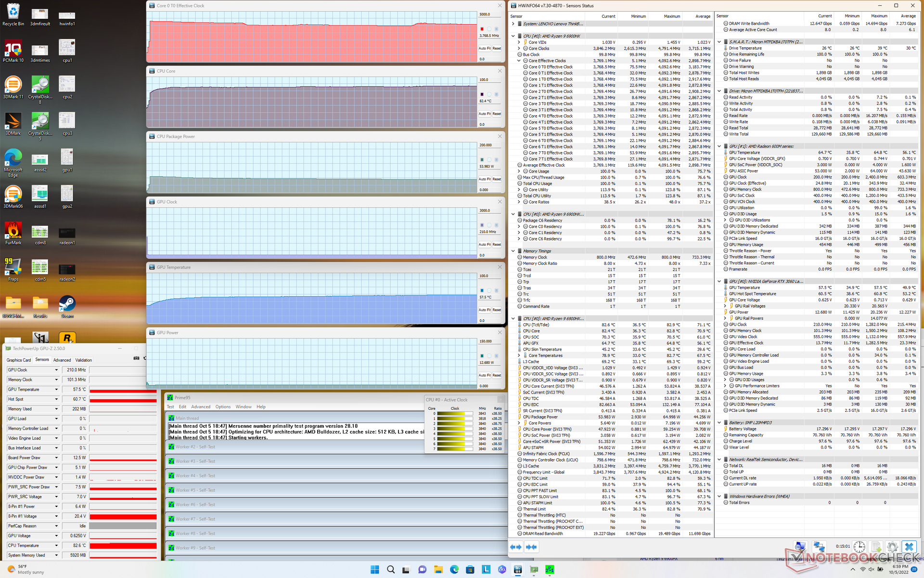Open the Options menu in Prime95
This screenshot has width=924, height=578.
coord(223,407)
